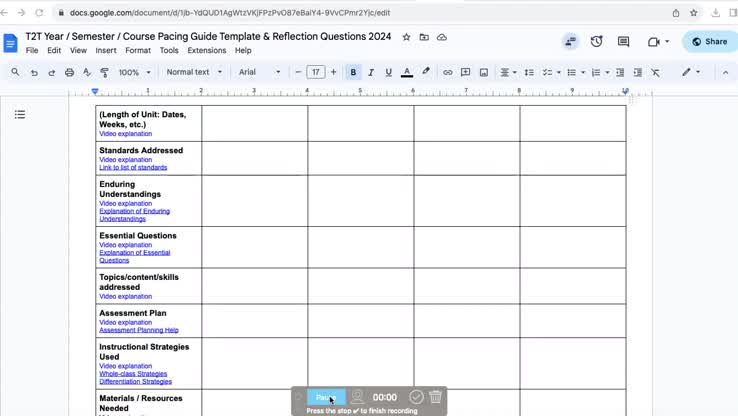Open editing mode pencil dropdown
The image size is (738, 416).
691,72
